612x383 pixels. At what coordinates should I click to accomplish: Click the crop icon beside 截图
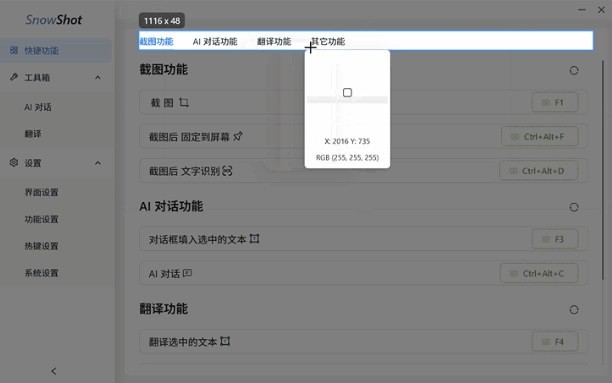[184, 102]
